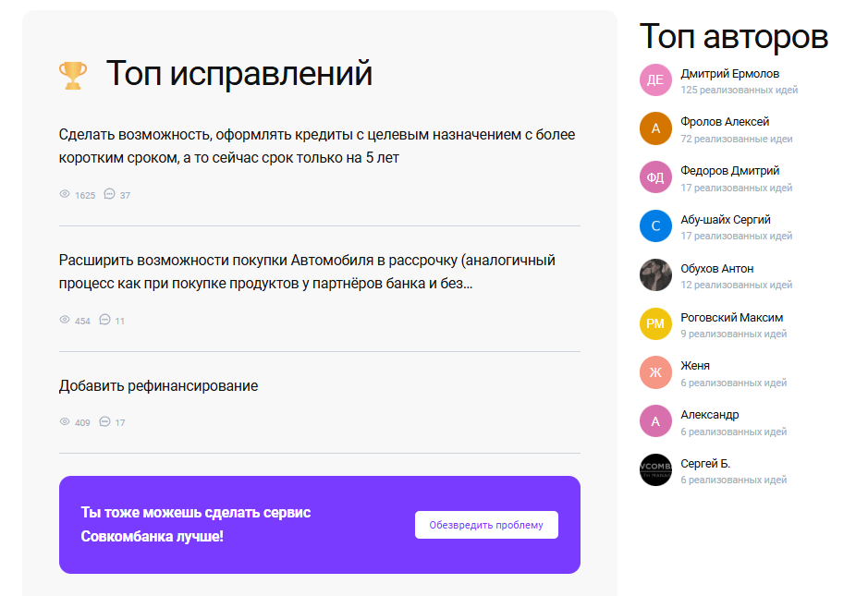Click the comments icon showing 37
The height and width of the screenshot is (596, 868).
109,194
